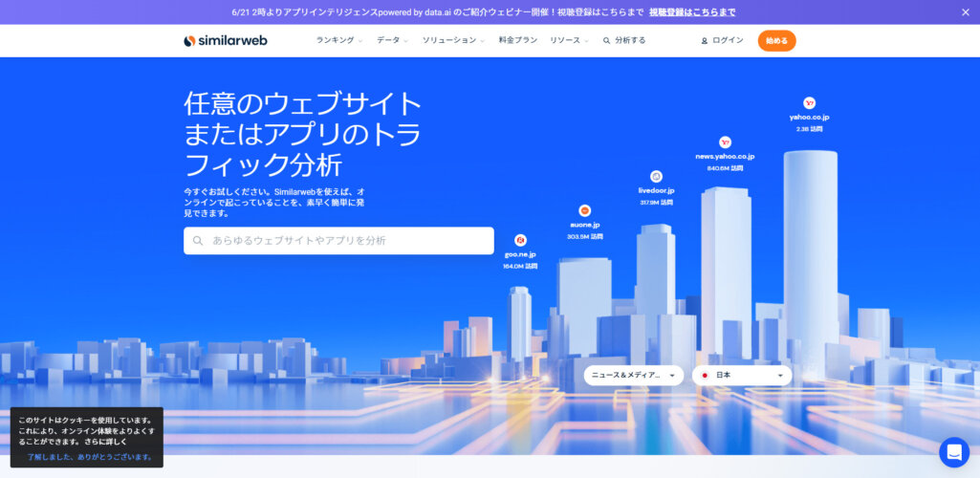This screenshot has height=478, width=980.
Task: Click the livedoor.jp site icon
Action: point(656,176)
